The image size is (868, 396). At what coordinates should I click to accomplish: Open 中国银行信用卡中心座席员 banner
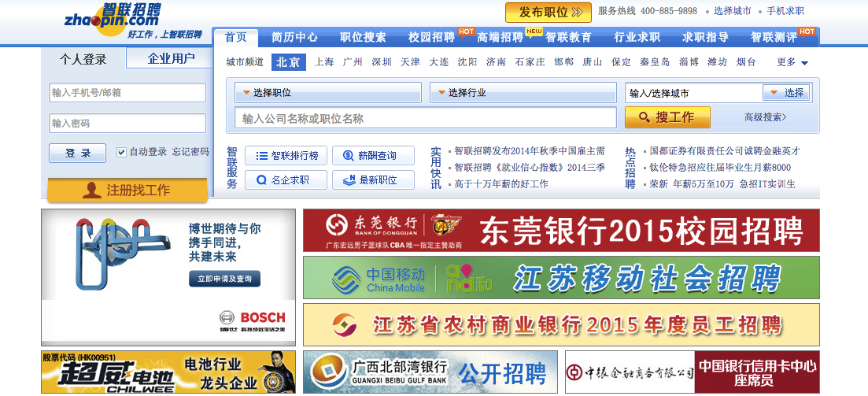click(692, 372)
